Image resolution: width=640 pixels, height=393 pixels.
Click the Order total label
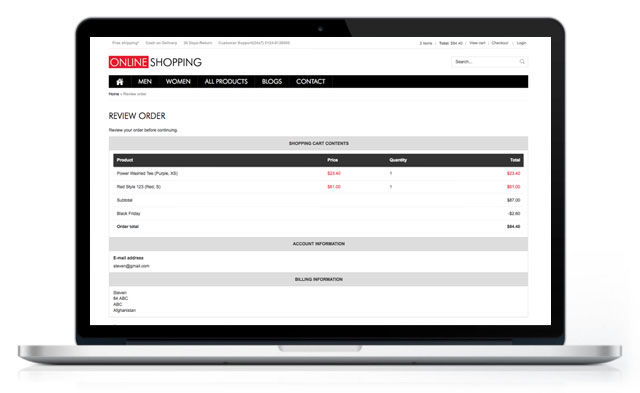[x=128, y=226]
